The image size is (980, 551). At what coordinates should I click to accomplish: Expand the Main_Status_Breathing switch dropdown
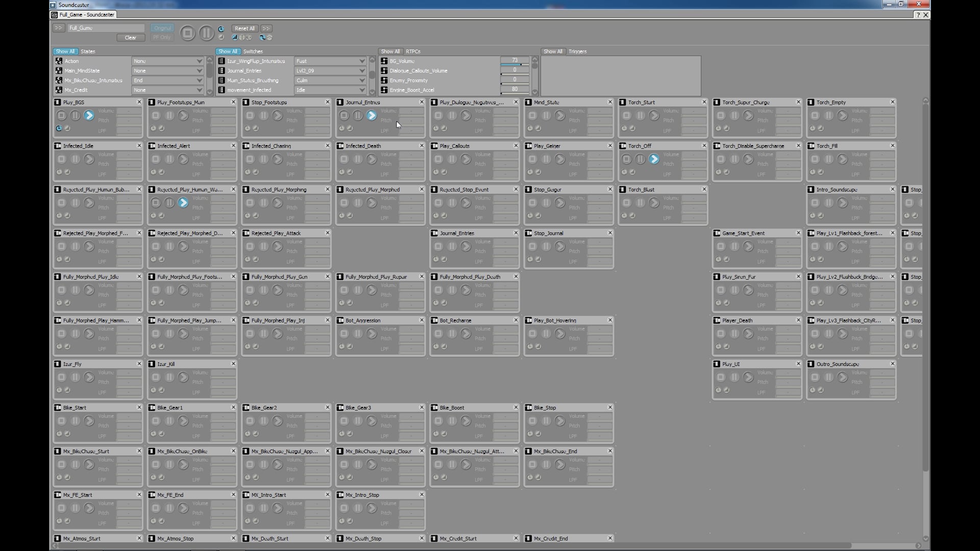(x=361, y=81)
